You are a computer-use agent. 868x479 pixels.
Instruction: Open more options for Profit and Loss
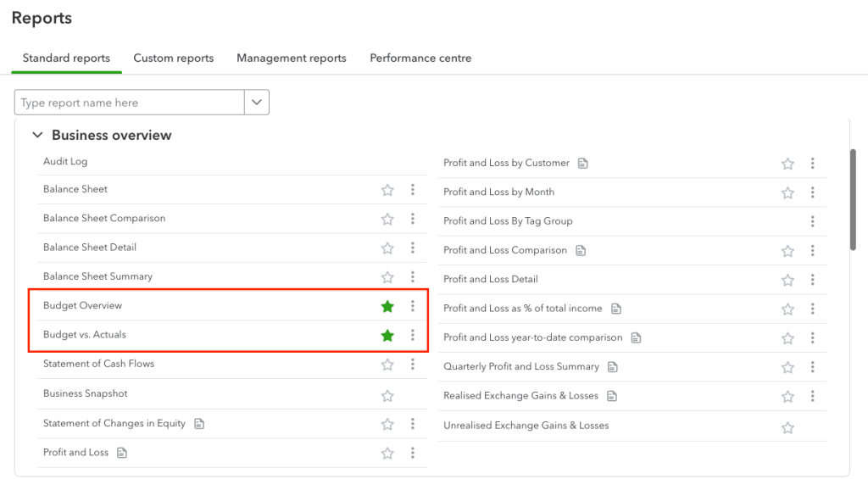(413, 453)
